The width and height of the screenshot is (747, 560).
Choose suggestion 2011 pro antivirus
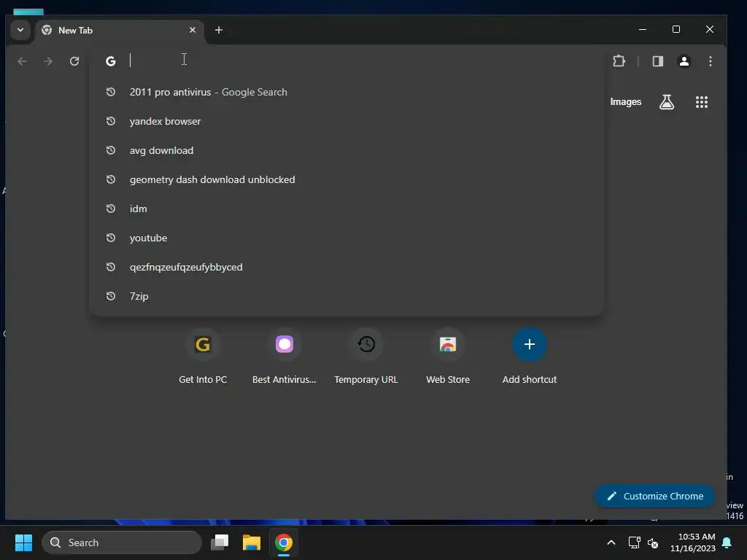click(x=347, y=92)
